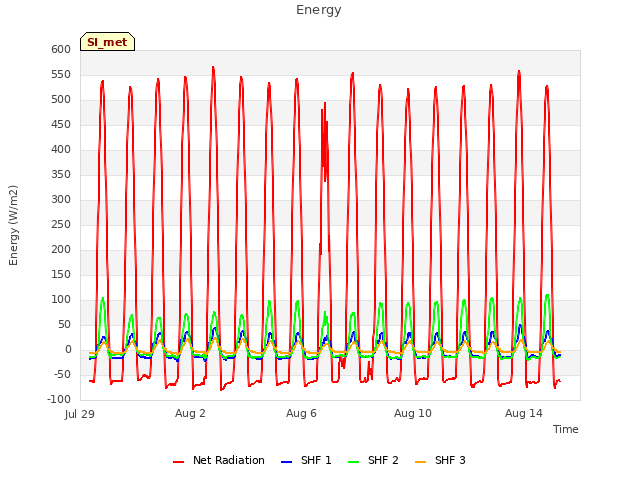
Task: Click the Aug 14 x-axis tick label
Action: click(x=524, y=413)
